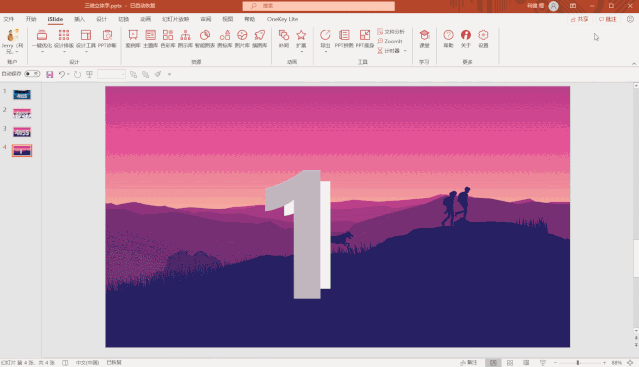Open the 关于 about info icon

[466, 39]
